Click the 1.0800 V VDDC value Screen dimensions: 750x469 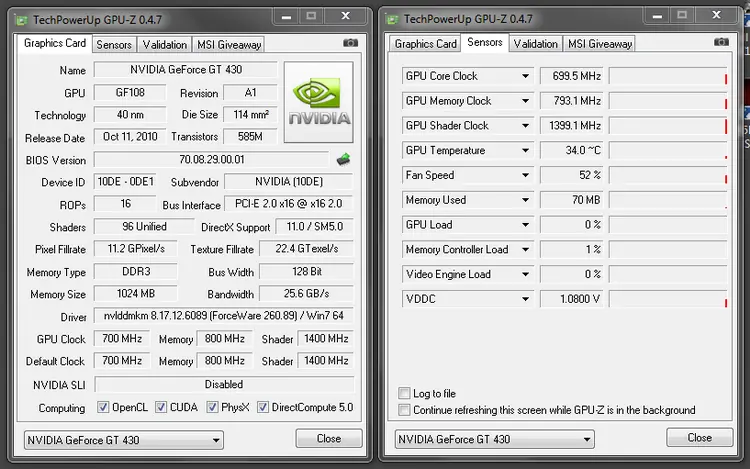tap(572, 299)
